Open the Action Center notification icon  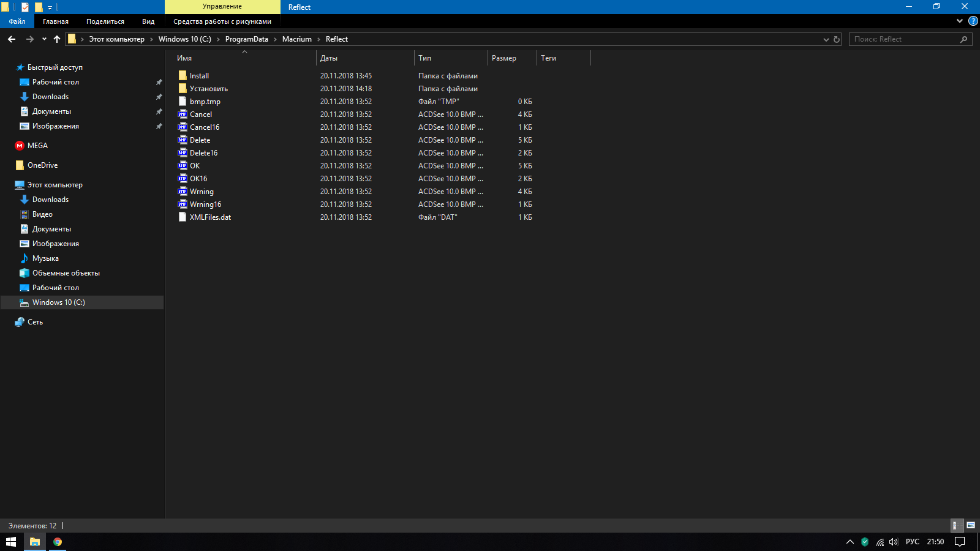coord(960,542)
